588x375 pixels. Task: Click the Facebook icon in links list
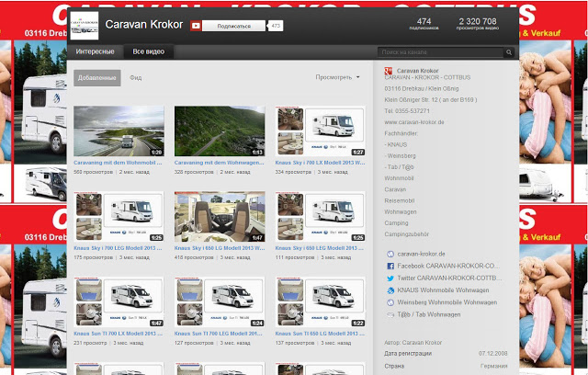[x=390, y=266]
